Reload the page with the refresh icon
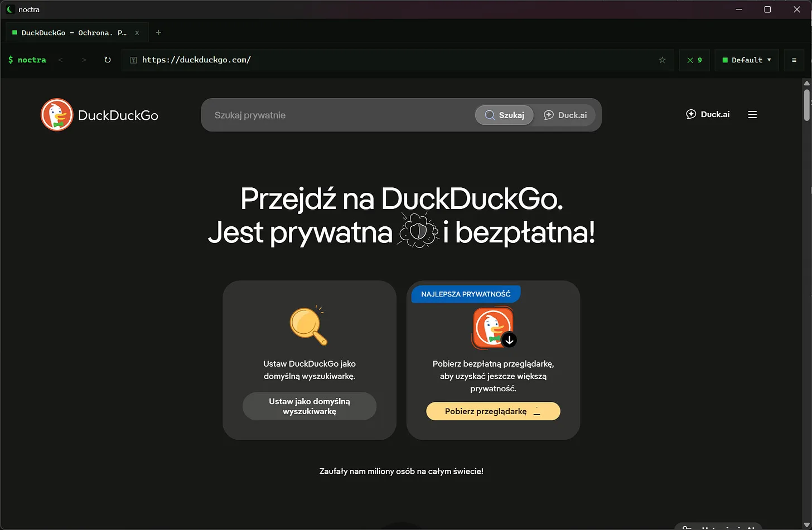Screen dimensions: 812x530 tap(108, 60)
